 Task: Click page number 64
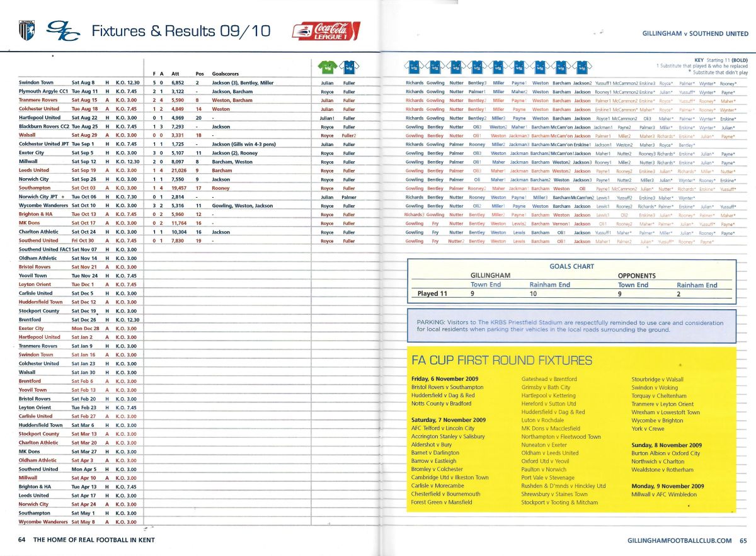(21, 540)
